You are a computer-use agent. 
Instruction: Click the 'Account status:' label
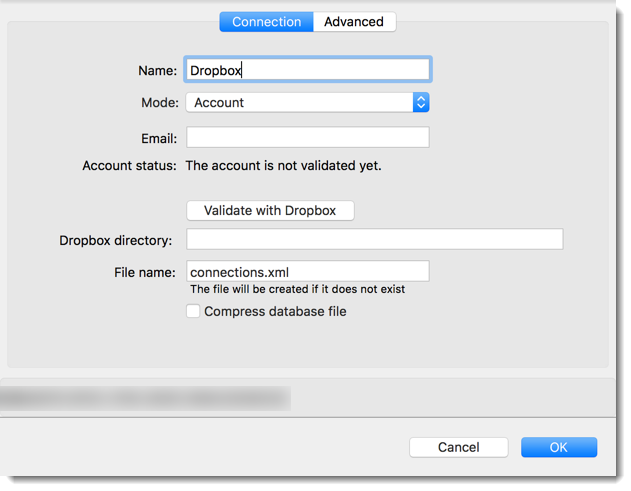point(130,166)
